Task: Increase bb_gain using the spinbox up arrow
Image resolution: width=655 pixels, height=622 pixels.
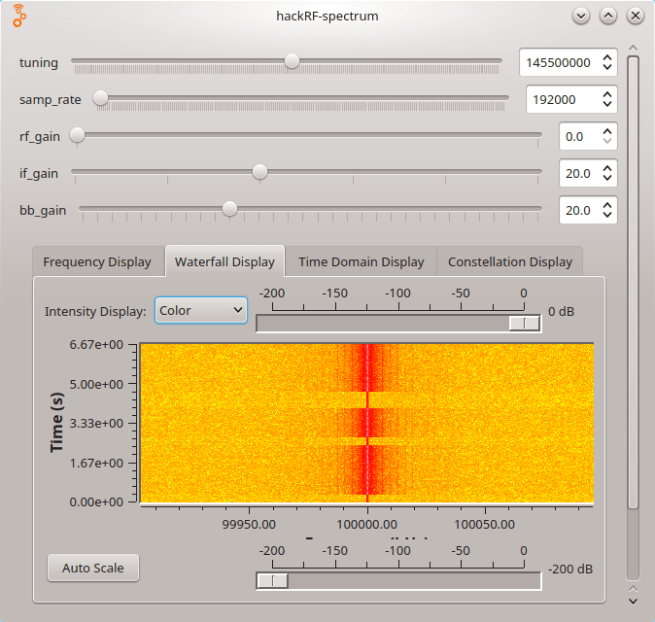Action: pos(607,204)
